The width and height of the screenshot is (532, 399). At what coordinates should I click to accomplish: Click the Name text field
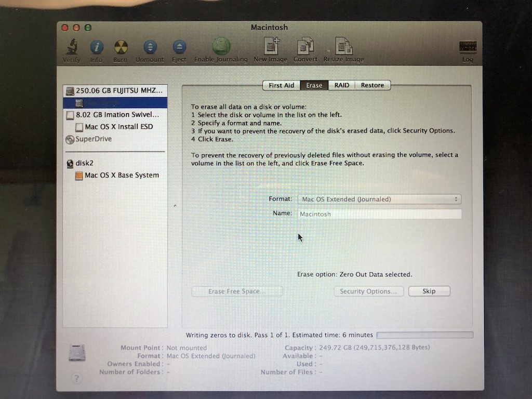pyautogui.click(x=380, y=214)
